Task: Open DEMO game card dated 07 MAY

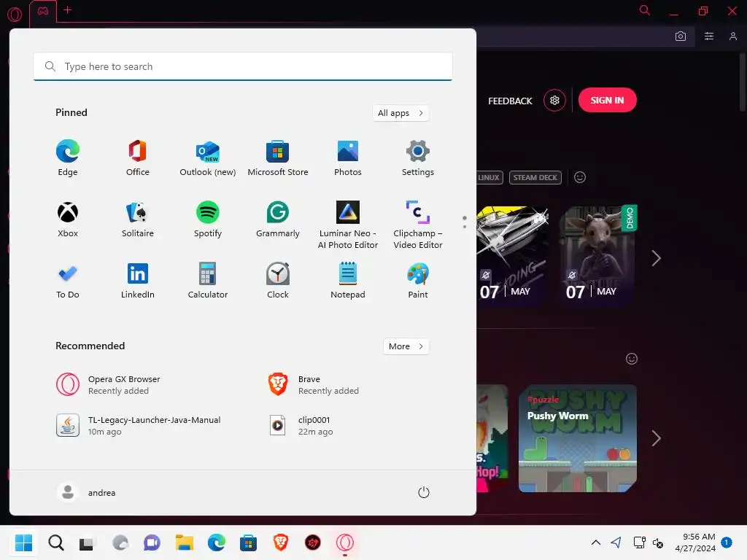Action: [x=598, y=256]
